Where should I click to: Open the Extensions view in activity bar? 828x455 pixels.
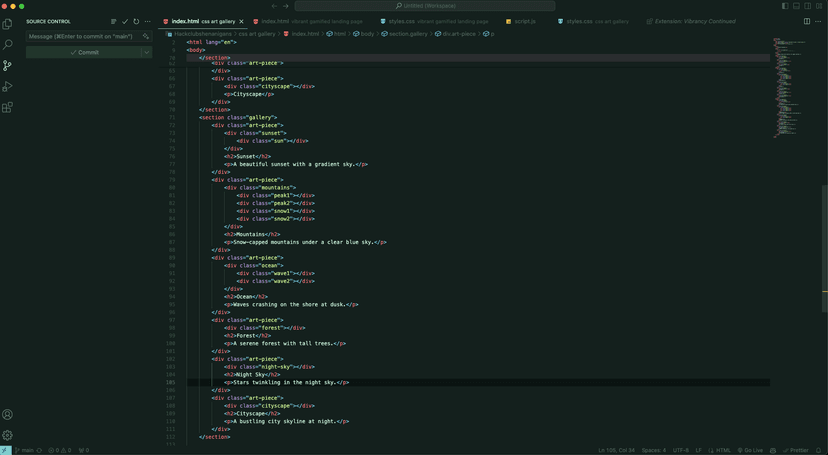click(x=8, y=107)
